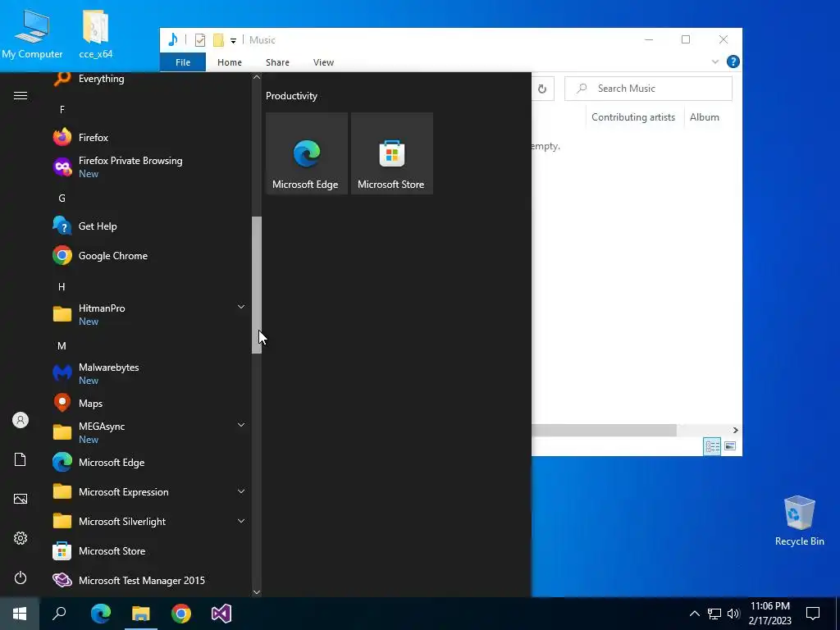Open Malwarebytes from the app list
The image size is (840, 630).
pos(150,373)
